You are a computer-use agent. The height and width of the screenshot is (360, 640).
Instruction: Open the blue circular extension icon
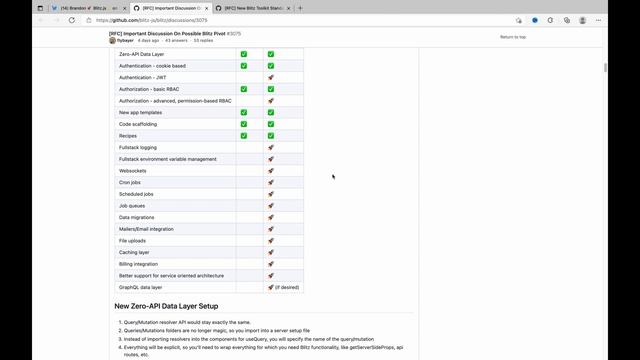pyautogui.click(x=535, y=20)
